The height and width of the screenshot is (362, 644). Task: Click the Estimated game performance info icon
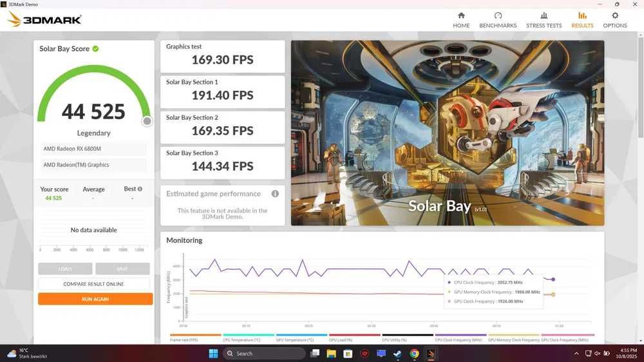[275, 193]
